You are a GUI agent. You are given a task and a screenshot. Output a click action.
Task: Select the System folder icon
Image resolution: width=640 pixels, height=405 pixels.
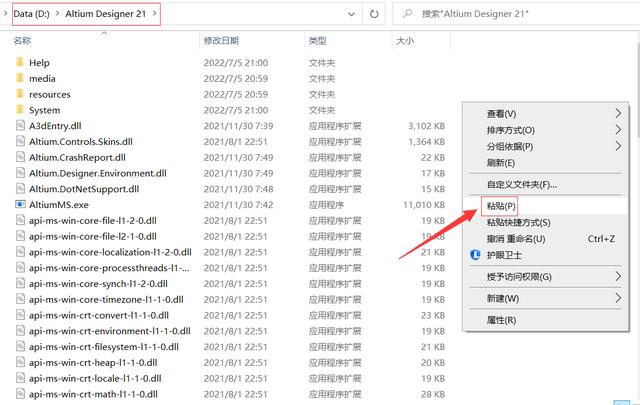pyautogui.click(x=20, y=110)
